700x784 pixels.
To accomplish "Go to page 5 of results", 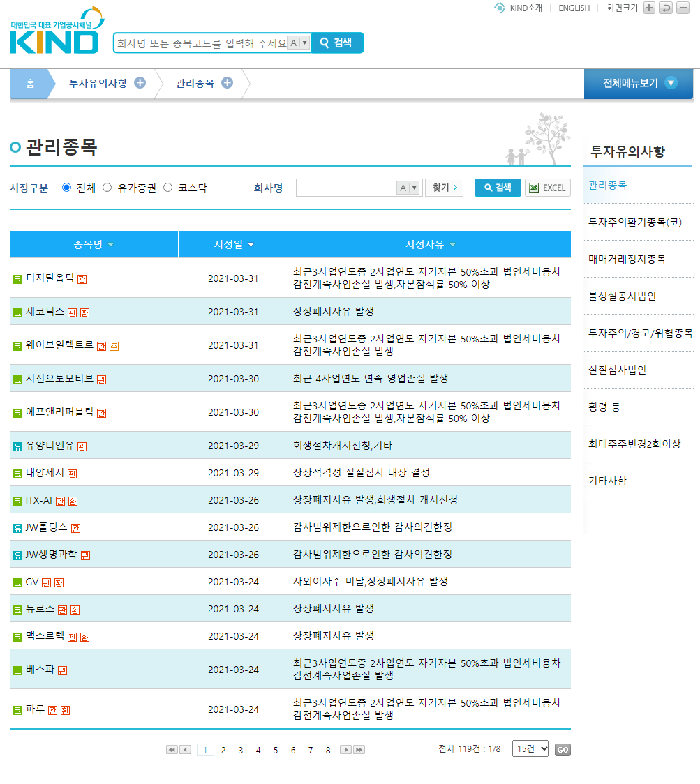I will coord(276,750).
